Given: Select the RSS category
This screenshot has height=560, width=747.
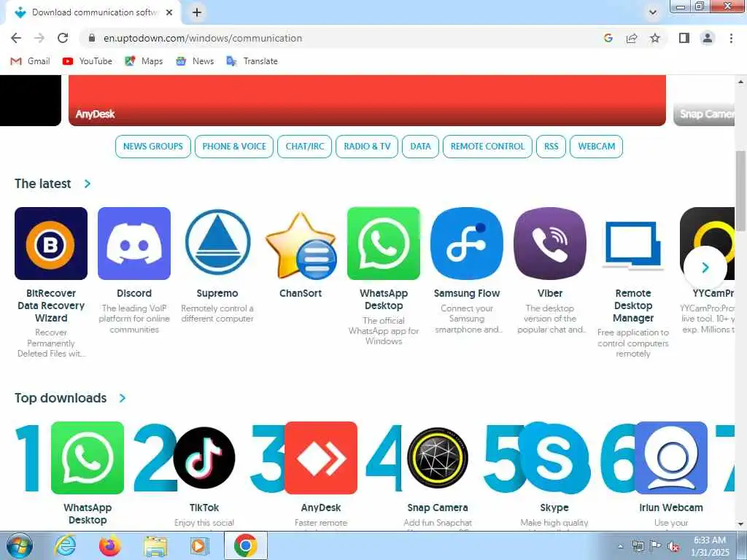Looking at the screenshot, I should pyautogui.click(x=551, y=147).
